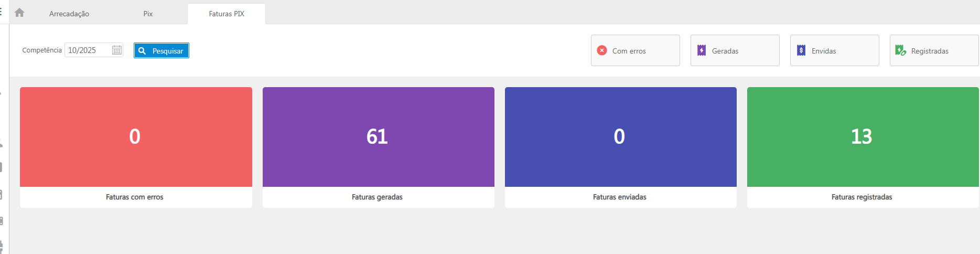Image resolution: width=980 pixels, height=254 pixels.
Task: Click the Faturas com erros caption
Action: tap(135, 197)
